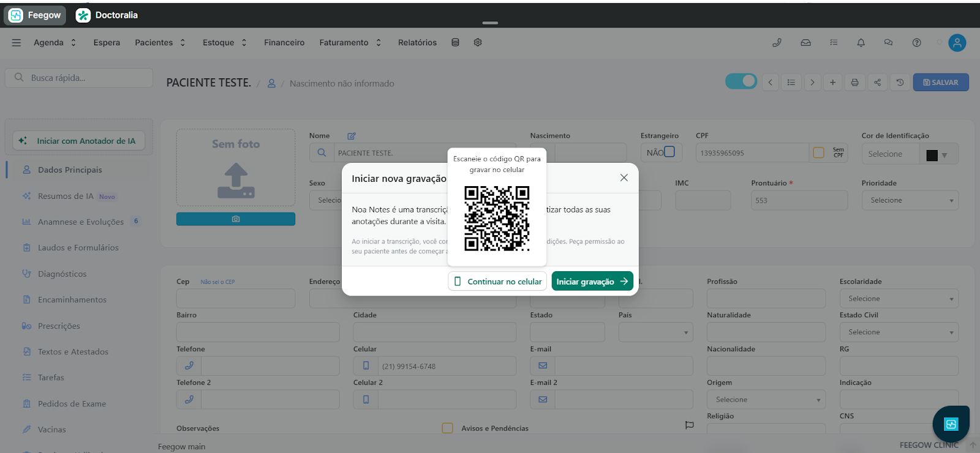Screen dimensions: 980x453
Task: Open Cor de Identificação color dropdown
Action: 938,154
